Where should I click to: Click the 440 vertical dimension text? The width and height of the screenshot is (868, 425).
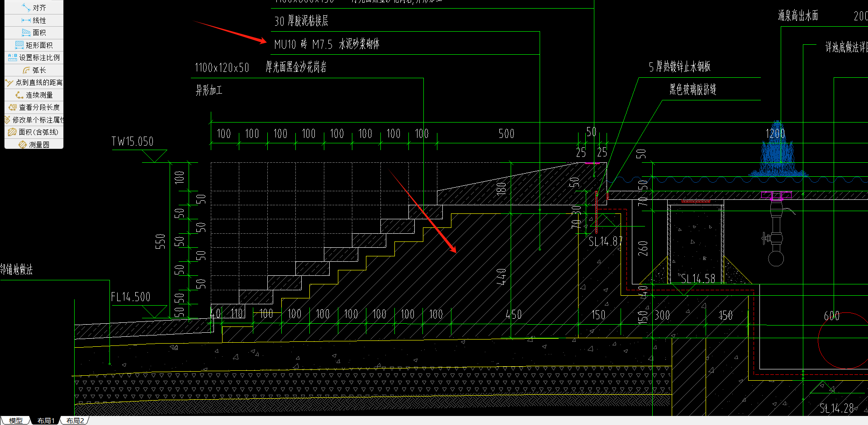(x=501, y=277)
